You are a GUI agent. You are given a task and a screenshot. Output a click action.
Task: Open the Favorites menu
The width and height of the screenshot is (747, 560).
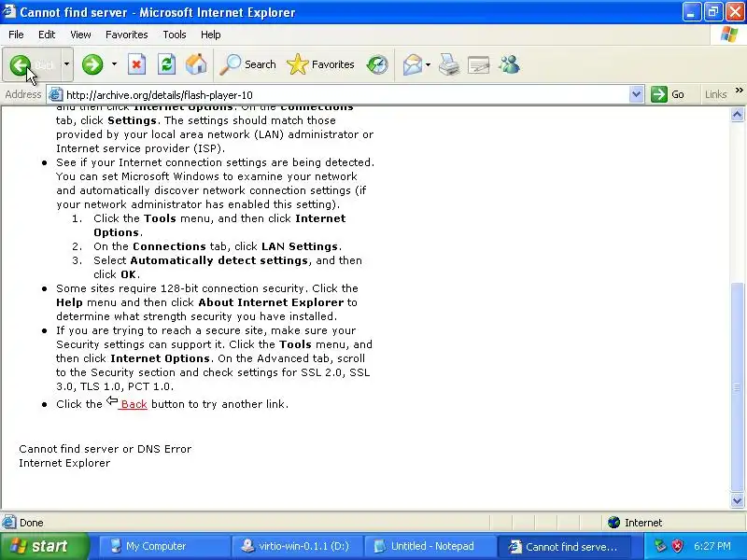(127, 35)
